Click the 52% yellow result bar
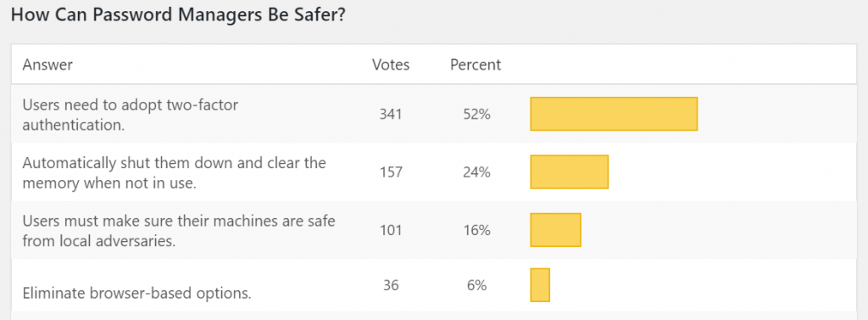The width and height of the screenshot is (868, 320). [614, 114]
